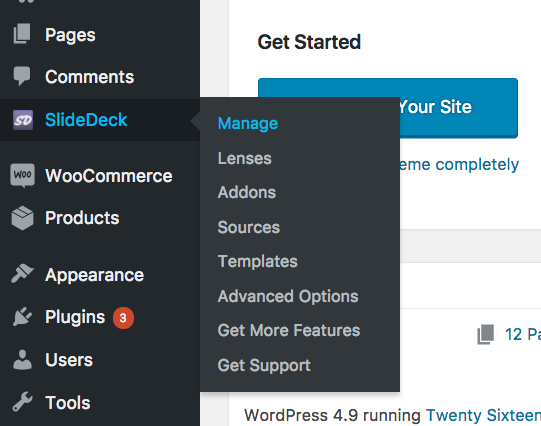
Task: Select Get More Features entry
Action: 289,330
